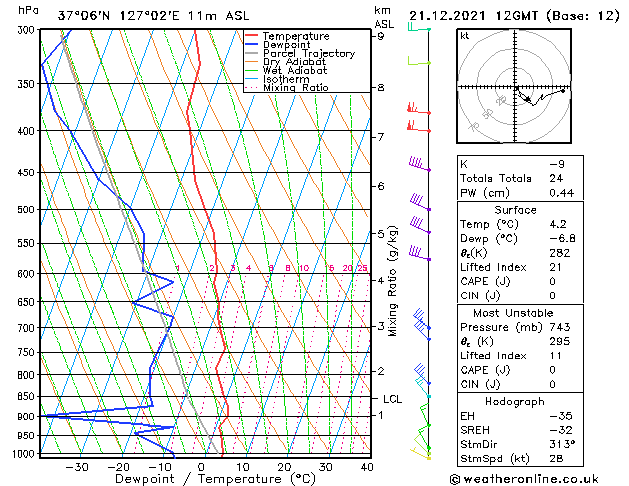Select the surface Lifted Index value 21
This screenshot has width=629, height=486.
point(555,267)
